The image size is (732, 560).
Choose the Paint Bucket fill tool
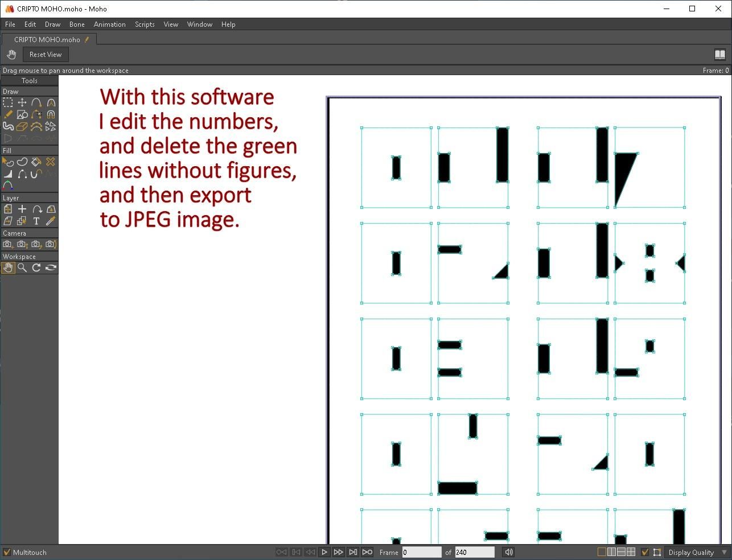tap(36, 162)
